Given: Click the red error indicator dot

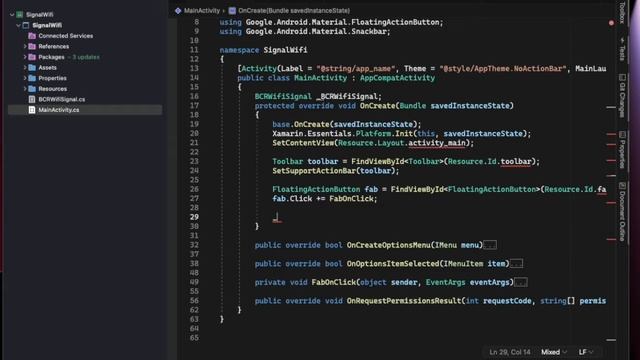Looking at the screenshot, I should tap(611, 23).
